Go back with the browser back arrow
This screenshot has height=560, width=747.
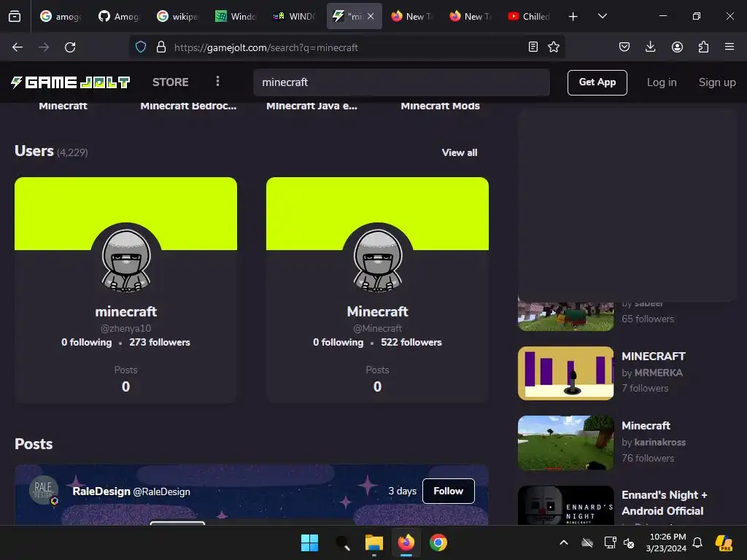point(18,47)
